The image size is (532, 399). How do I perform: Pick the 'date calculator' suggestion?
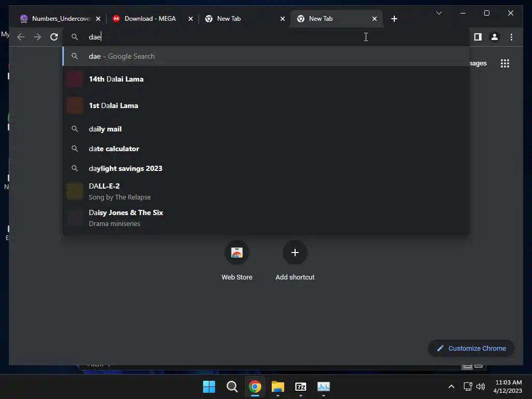coord(266,149)
